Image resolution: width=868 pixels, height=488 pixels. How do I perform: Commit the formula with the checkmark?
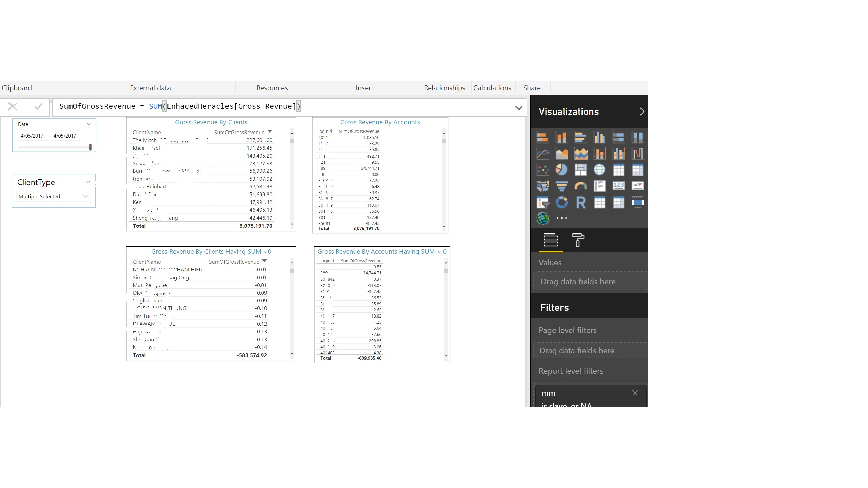(x=38, y=107)
